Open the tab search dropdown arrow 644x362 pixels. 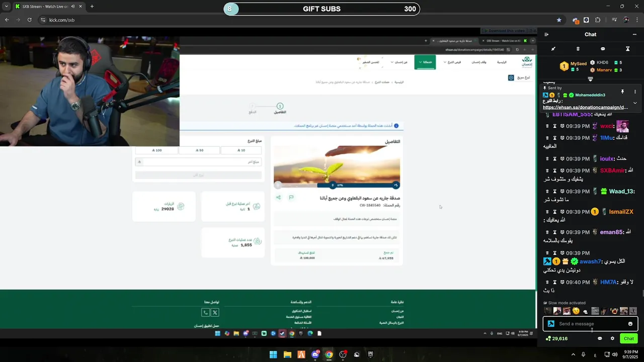[6, 7]
